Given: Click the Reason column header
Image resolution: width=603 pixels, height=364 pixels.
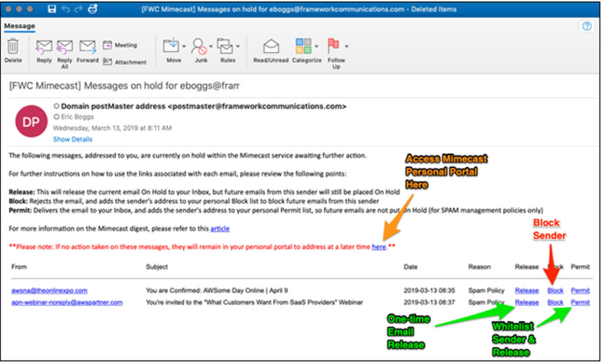Looking at the screenshot, I should 479,266.
